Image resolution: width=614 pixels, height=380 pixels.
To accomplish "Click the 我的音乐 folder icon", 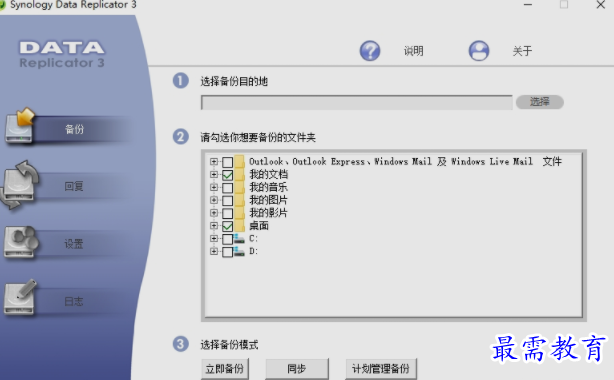I will pyautogui.click(x=240, y=187).
